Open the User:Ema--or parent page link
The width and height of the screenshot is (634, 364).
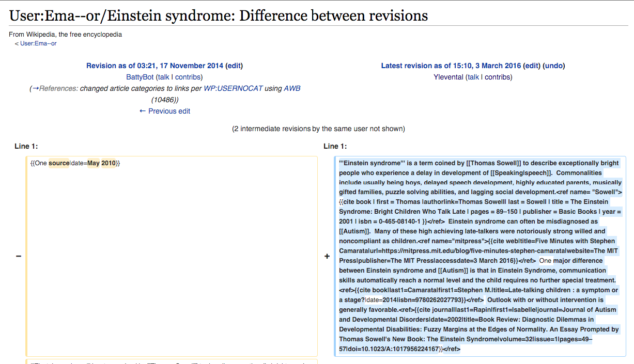(38, 44)
